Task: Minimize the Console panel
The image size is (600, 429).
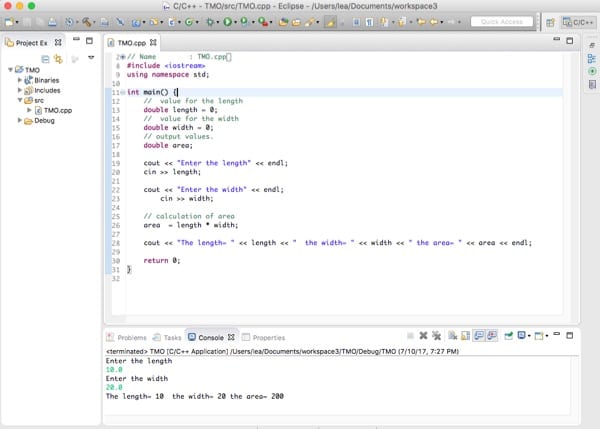Action: pos(557,334)
